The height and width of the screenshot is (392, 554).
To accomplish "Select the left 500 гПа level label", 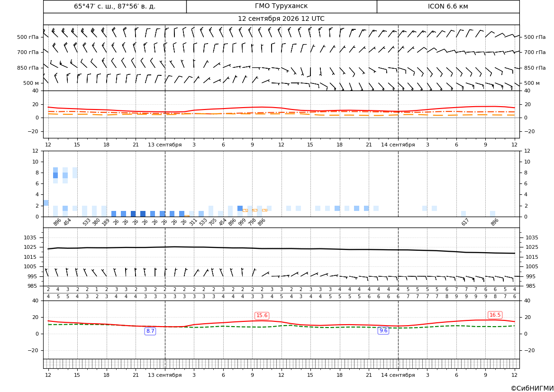I will click(x=28, y=37).
